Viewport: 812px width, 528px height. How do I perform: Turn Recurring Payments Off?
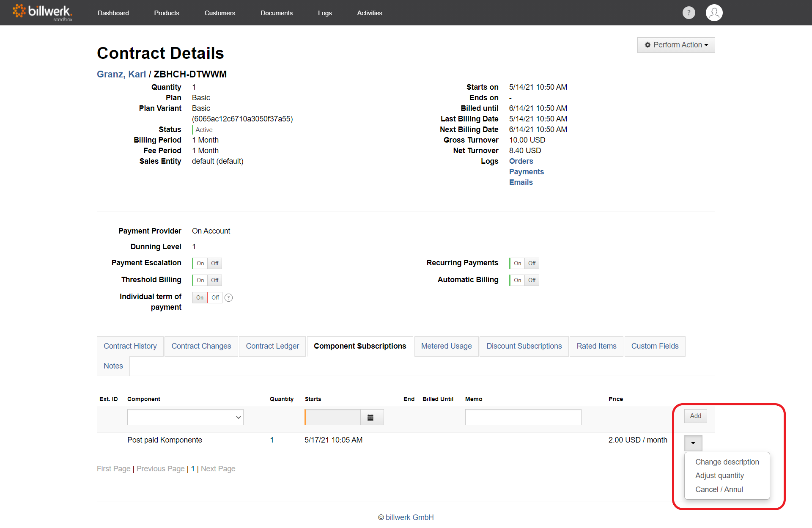pyautogui.click(x=532, y=263)
